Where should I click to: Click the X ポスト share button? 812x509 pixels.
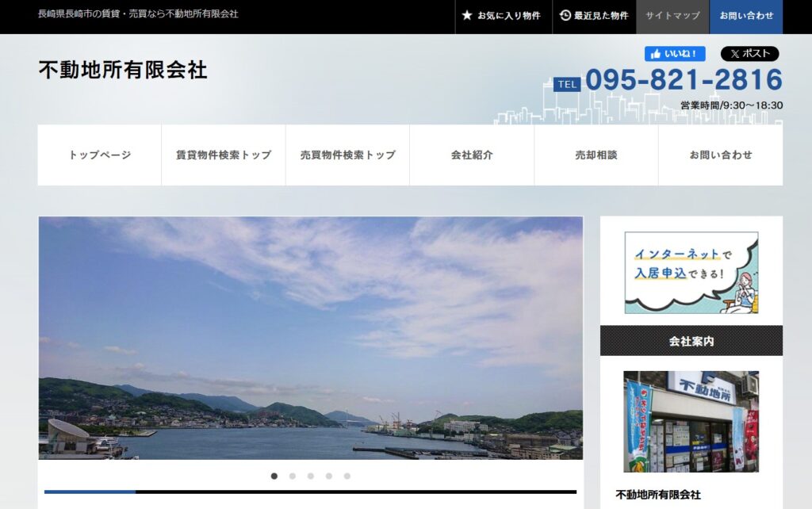tap(749, 54)
